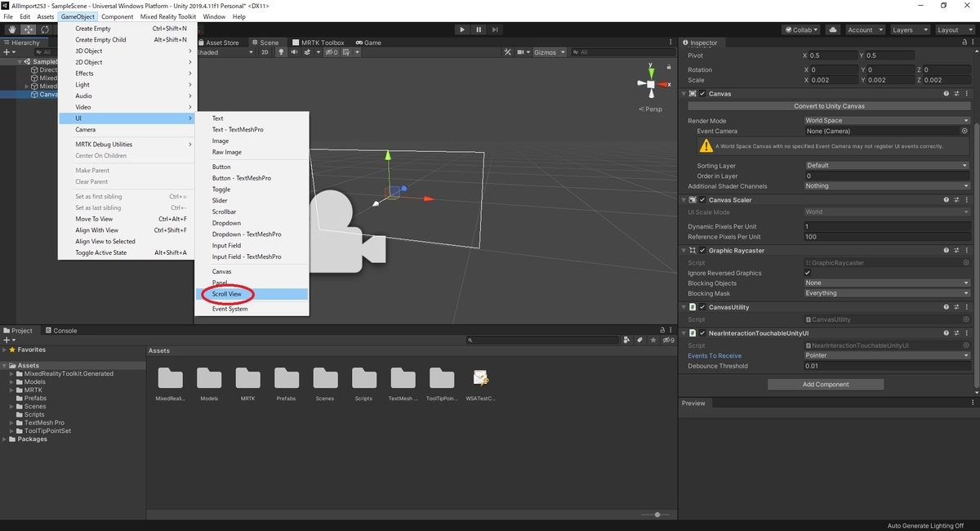This screenshot has height=531, width=980.
Task: Save project search as favorite star
Action: coord(652,340)
